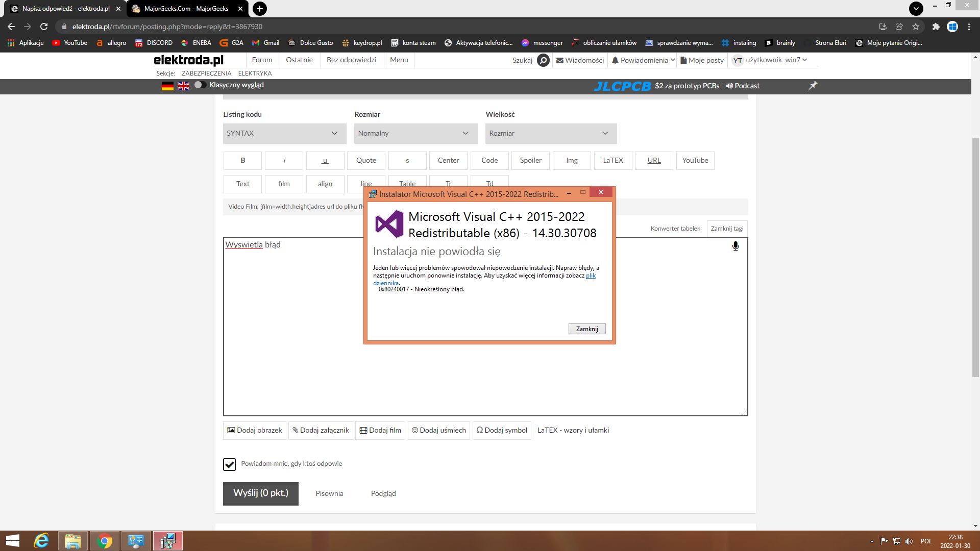
Task: Open the Chrome tab search dropdown
Action: pyautogui.click(x=916, y=9)
